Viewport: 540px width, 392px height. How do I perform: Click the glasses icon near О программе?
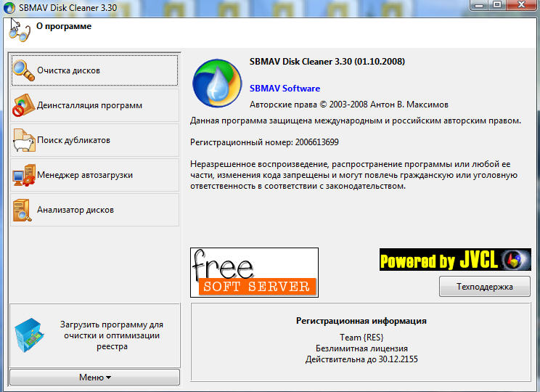(20, 33)
